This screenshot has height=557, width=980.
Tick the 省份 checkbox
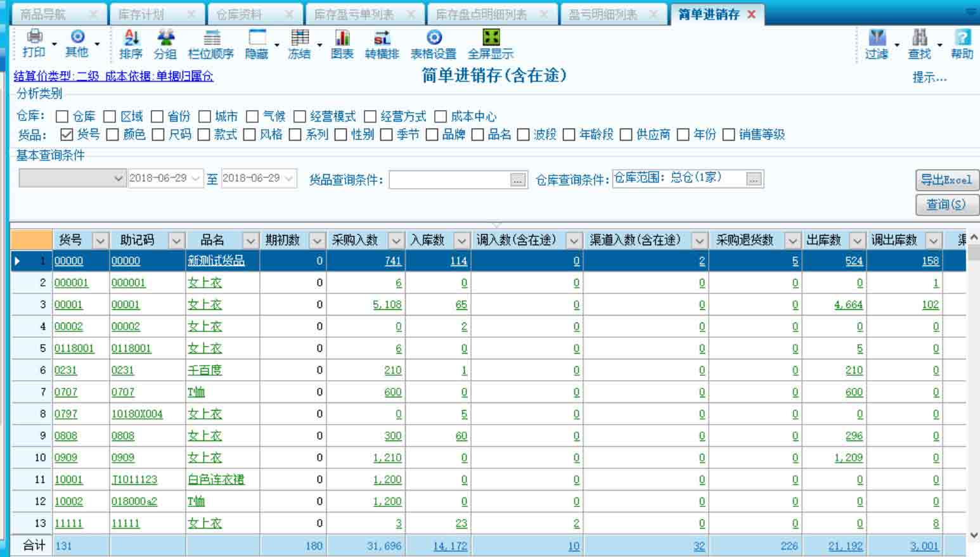[157, 117]
